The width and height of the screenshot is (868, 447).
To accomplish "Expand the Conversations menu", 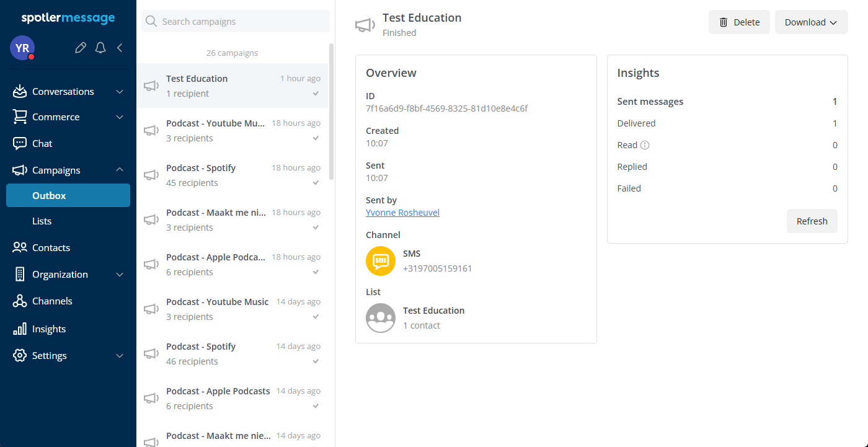I will [68, 92].
